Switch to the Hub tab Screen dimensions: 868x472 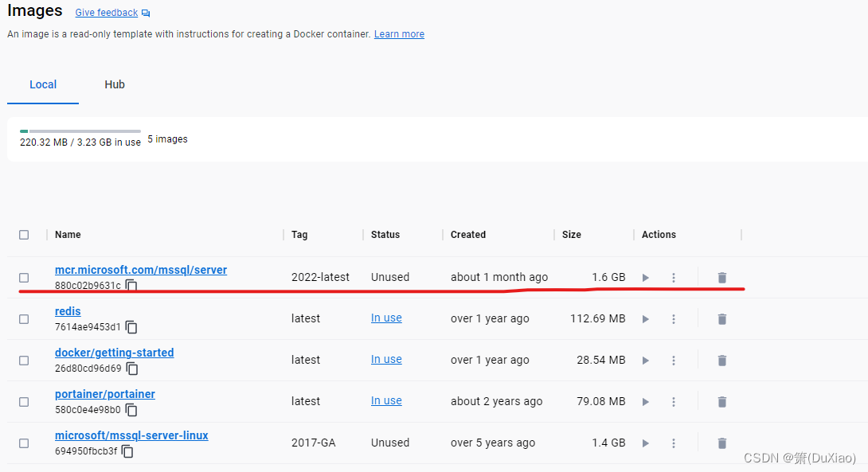pos(115,84)
